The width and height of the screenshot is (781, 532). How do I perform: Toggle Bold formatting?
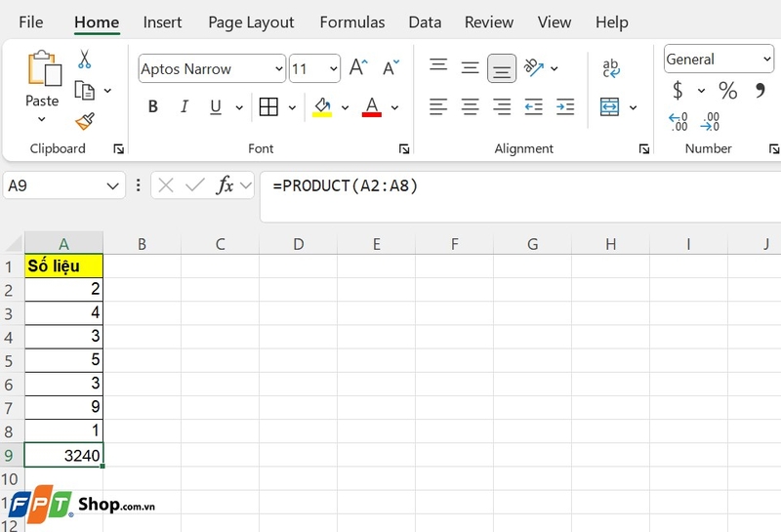pos(153,106)
